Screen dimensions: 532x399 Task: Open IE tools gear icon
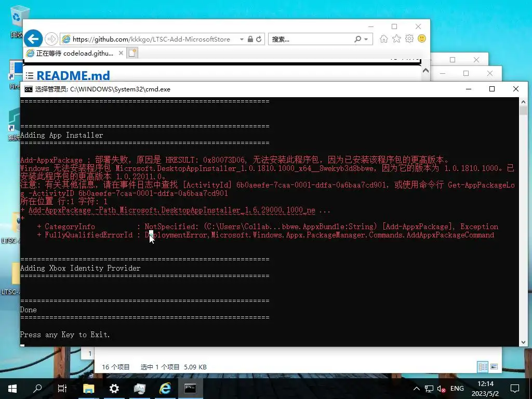point(409,38)
